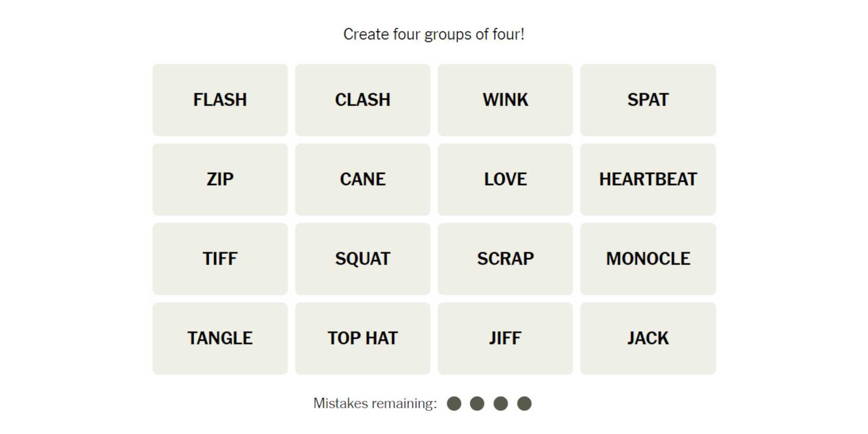Pick the SQUAT tile

click(362, 259)
